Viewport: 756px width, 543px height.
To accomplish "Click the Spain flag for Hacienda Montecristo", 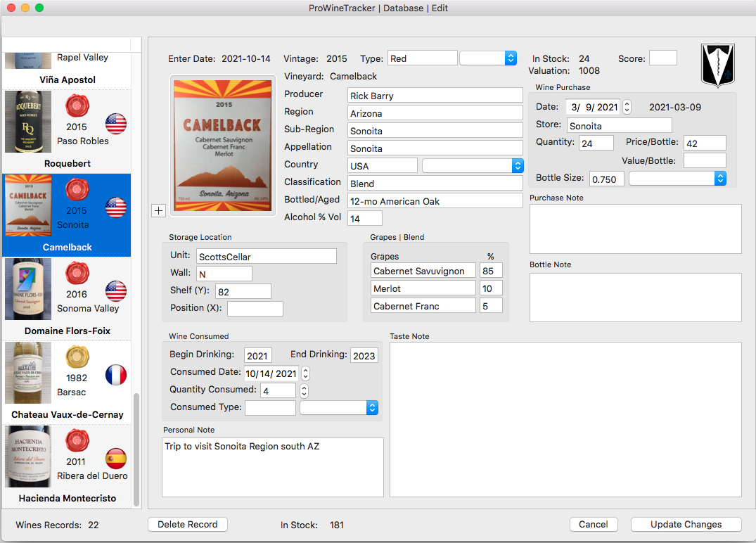I will click(116, 459).
